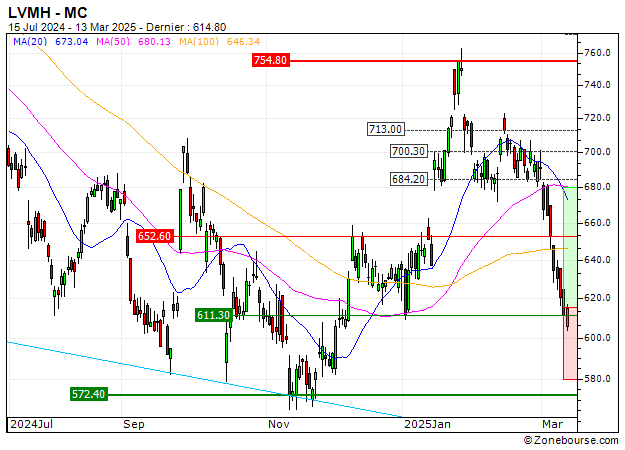Screen dimensions: 625x450
Task: Click the red 652.60 resistance label
Action: [154, 236]
